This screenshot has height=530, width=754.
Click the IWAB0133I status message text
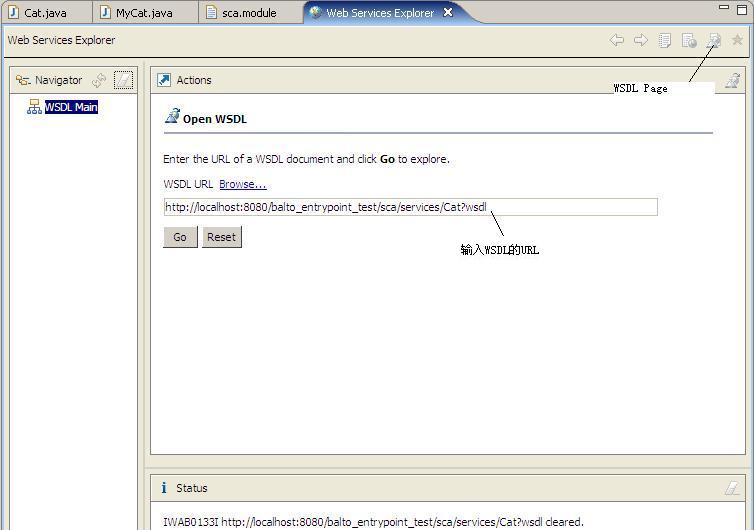point(373,522)
